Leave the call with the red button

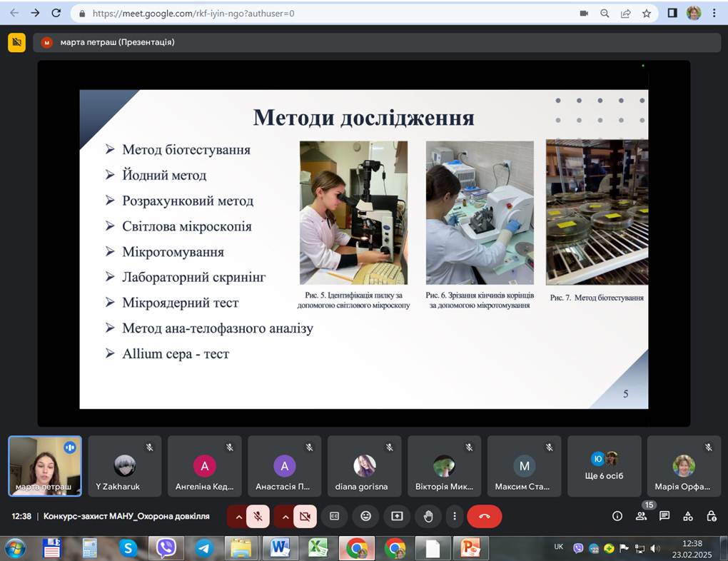point(484,516)
